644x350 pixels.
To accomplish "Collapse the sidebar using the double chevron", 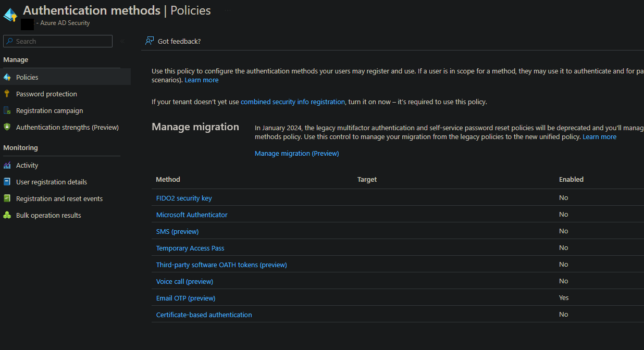I will click(122, 41).
